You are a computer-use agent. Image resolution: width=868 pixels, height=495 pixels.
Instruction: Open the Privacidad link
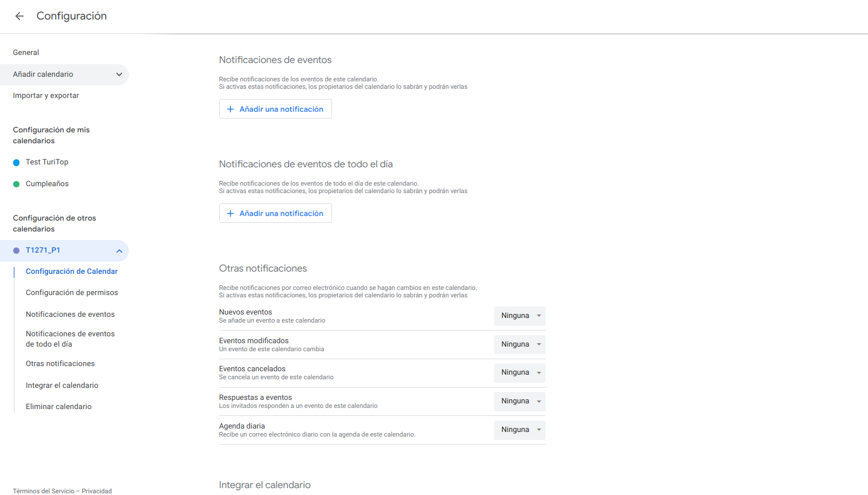(97, 491)
